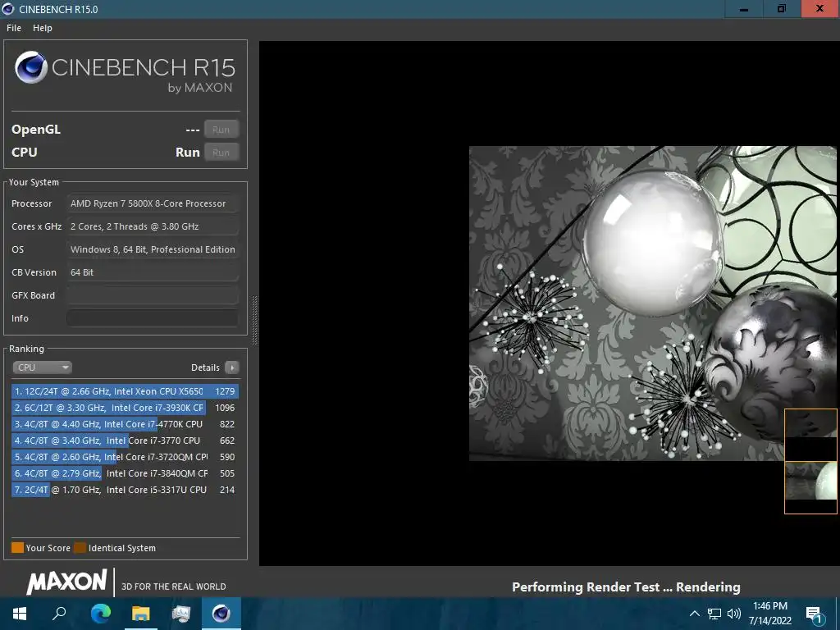Click the taskbar clock showing 1:46 PM
840x630 pixels.
click(769, 614)
